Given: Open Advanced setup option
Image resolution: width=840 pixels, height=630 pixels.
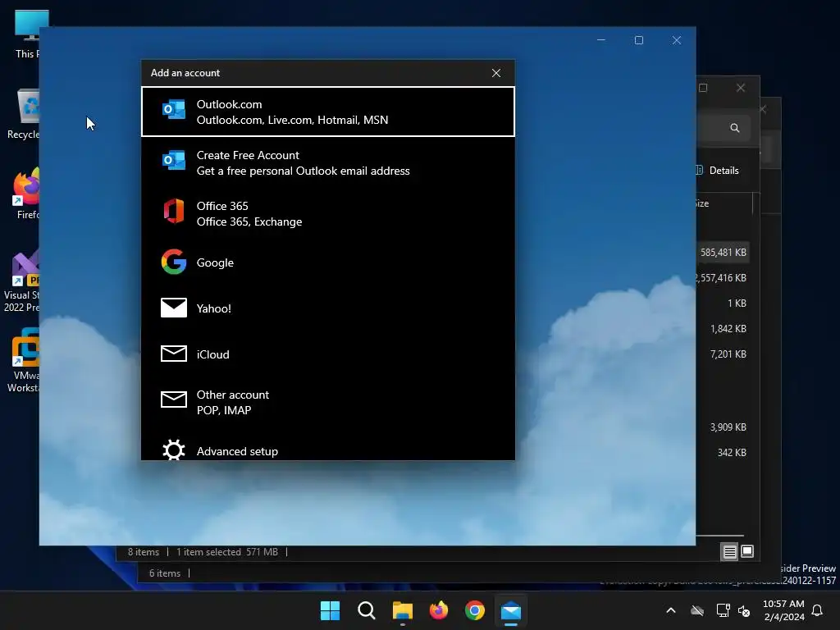Looking at the screenshot, I should tap(328, 449).
